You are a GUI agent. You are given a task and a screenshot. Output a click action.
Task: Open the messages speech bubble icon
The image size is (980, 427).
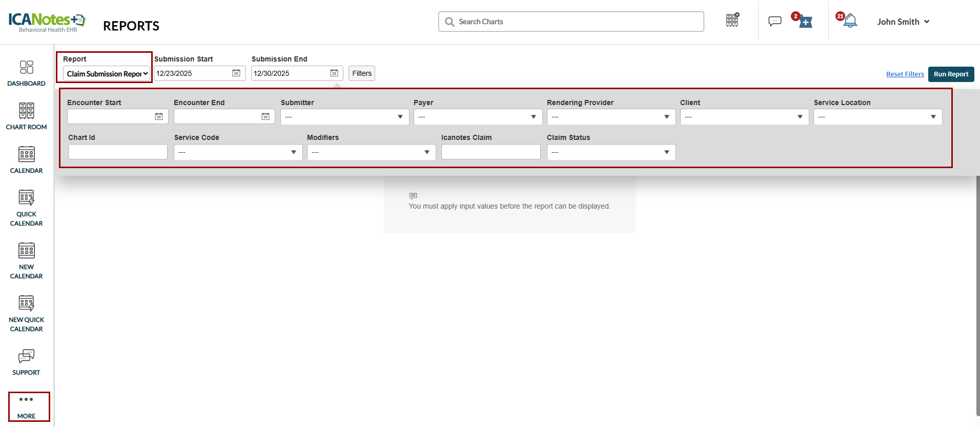pyautogui.click(x=774, y=21)
